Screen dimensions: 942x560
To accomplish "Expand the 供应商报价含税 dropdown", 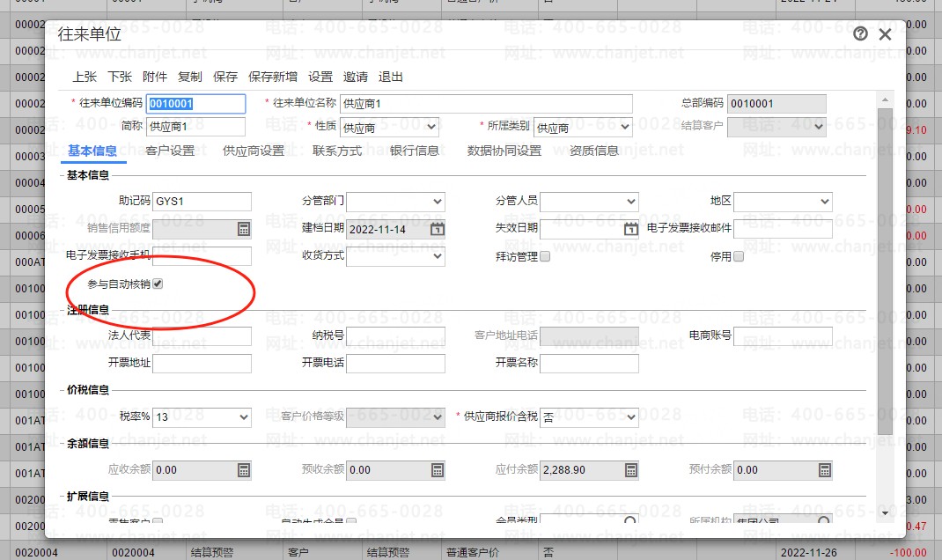I will point(589,417).
